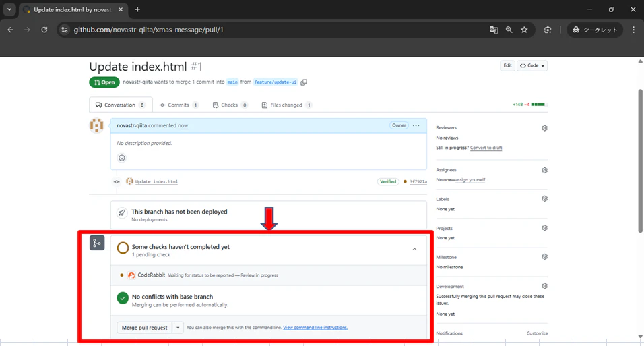Screen dimensions: 644x346
Task: Open the Projects gear settings
Action: [544, 228]
